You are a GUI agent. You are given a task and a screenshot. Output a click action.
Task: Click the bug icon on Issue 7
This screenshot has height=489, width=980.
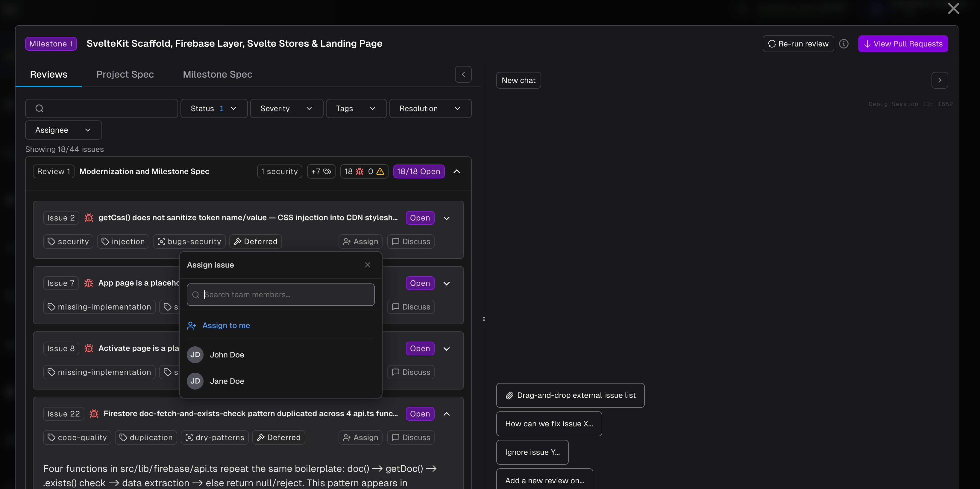tap(89, 283)
